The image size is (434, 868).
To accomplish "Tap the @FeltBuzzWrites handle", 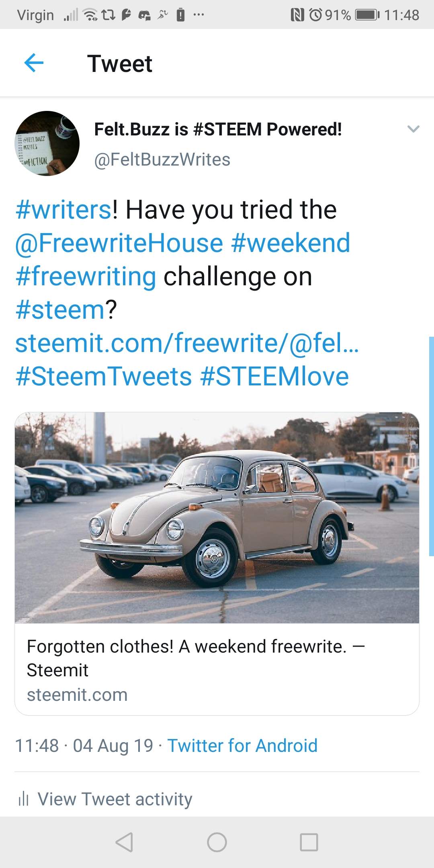I will tap(162, 160).
